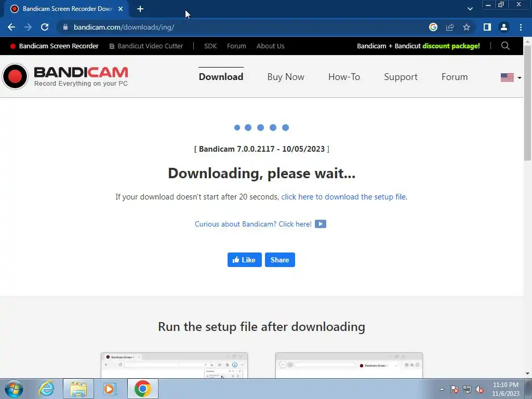The width and height of the screenshot is (532, 399).
Task: Launch Internet Explorer from taskbar
Action: pyautogui.click(x=46, y=389)
